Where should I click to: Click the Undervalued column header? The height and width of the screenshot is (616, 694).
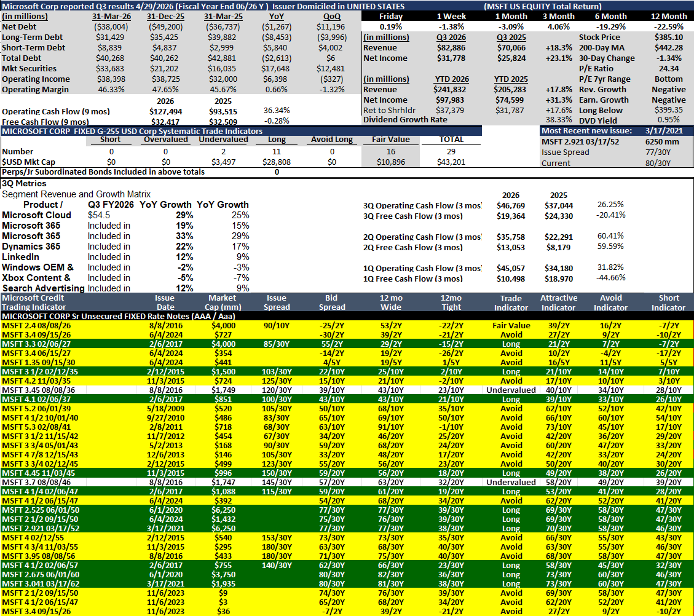pyautogui.click(x=224, y=140)
